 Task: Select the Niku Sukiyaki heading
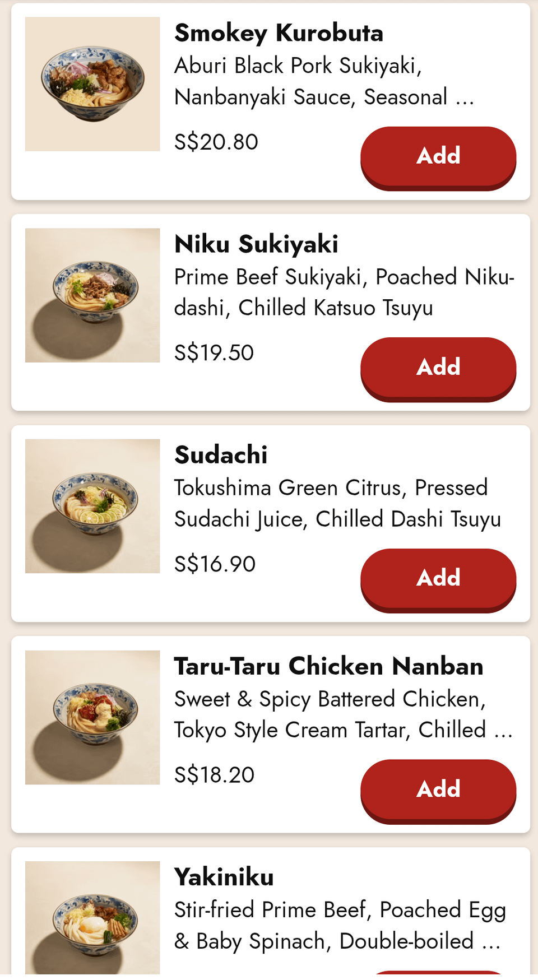(x=256, y=244)
